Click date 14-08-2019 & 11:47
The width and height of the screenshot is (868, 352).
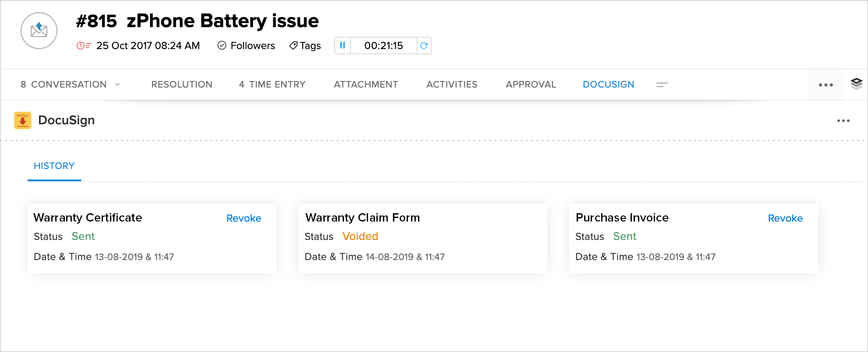[x=405, y=257]
